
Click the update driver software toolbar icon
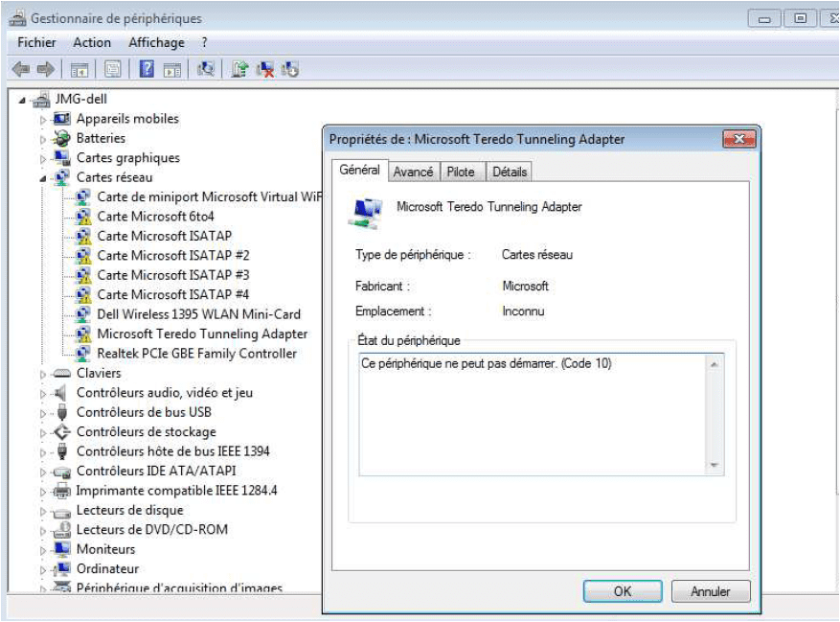pyautogui.click(x=239, y=69)
